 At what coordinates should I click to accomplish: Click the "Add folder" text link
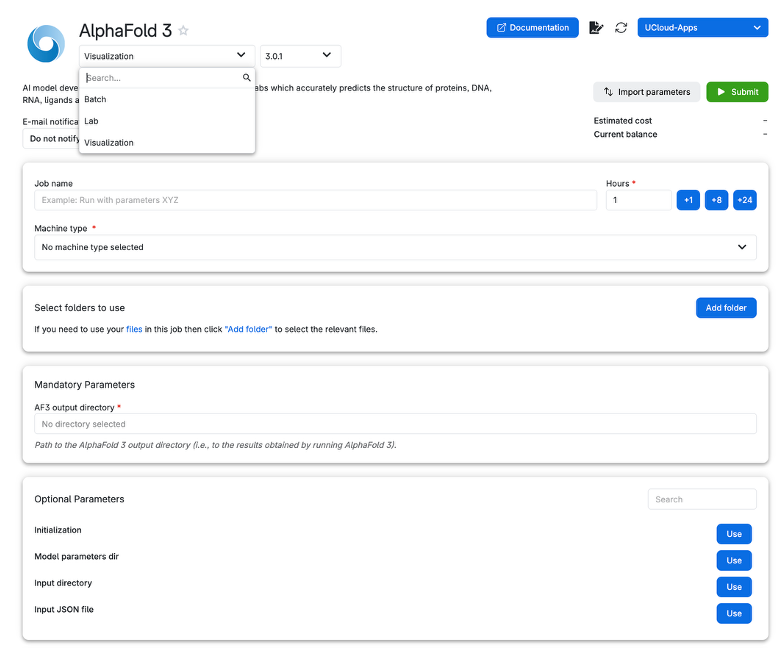tap(248, 329)
